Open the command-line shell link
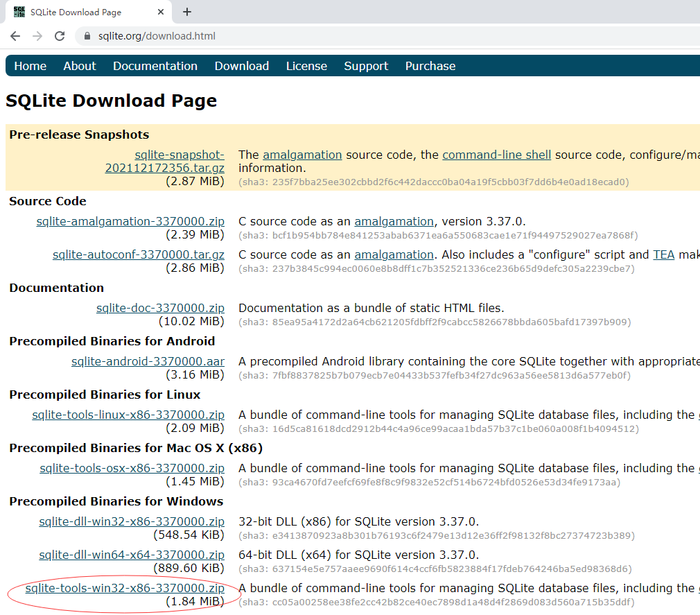This screenshot has width=700, height=615. 496,155
